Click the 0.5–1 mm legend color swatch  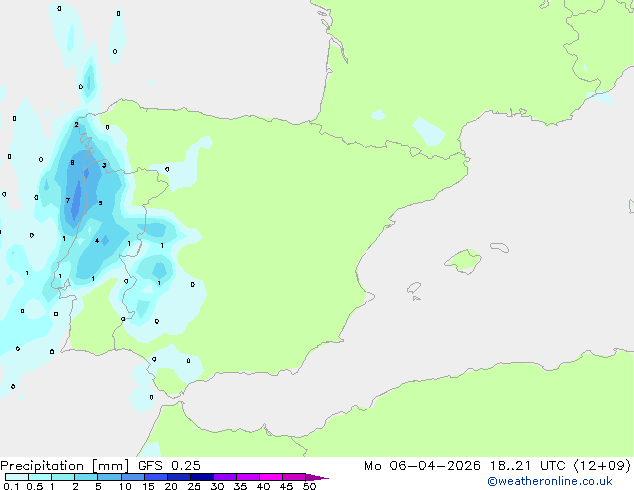coord(40,477)
